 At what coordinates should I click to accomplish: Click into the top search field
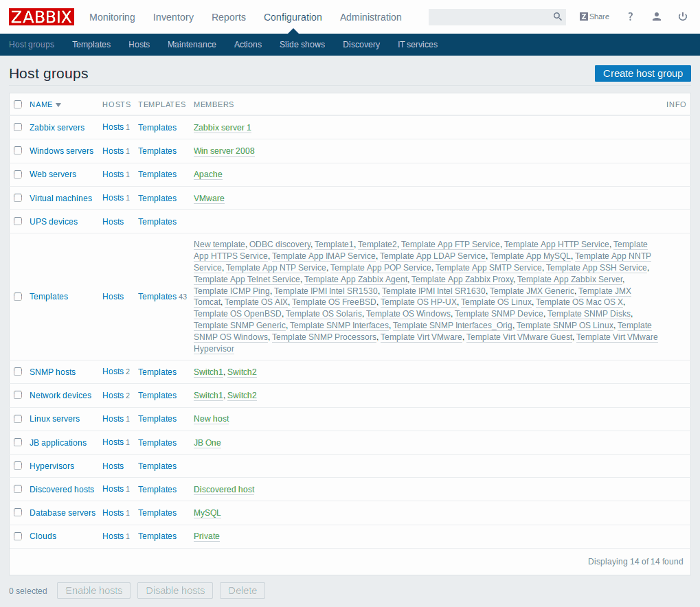(x=490, y=17)
